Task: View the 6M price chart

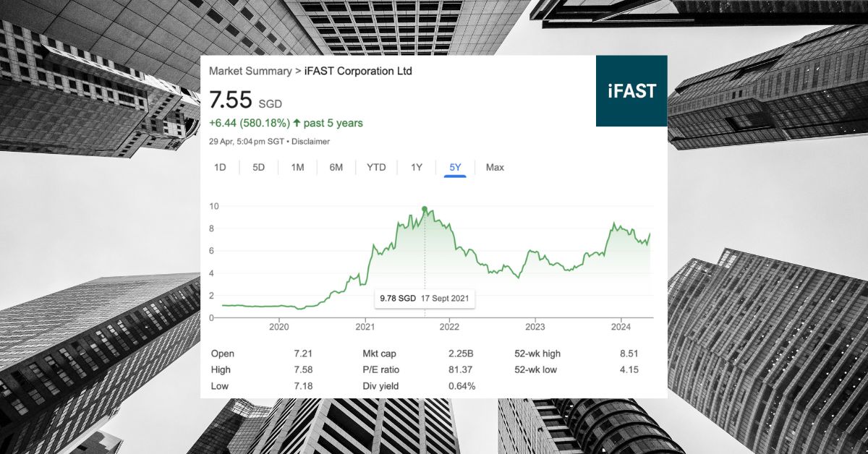Action: [336, 167]
